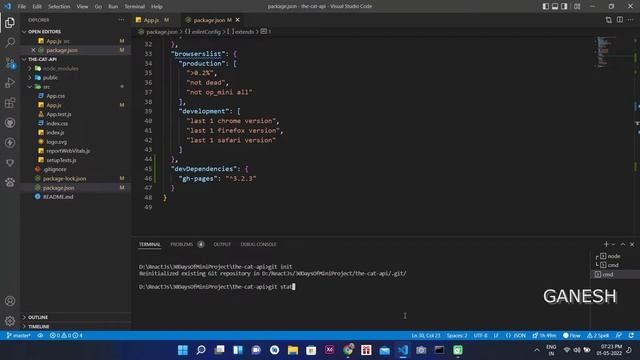Viewport: 640px width, 360px height.
Task: Open the GitHub view in activity bar
Action: point(10,122)
